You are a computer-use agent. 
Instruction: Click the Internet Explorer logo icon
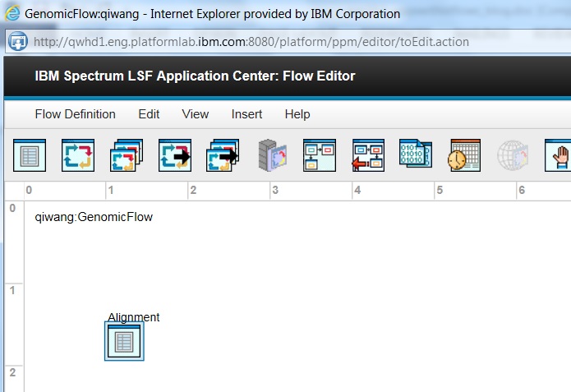coord(12,13)
